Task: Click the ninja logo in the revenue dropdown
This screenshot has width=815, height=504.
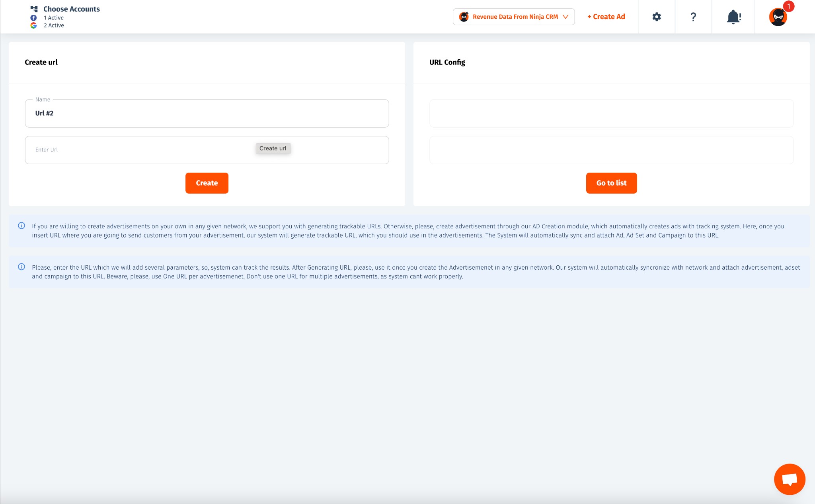Action: [x=464, y=17]
